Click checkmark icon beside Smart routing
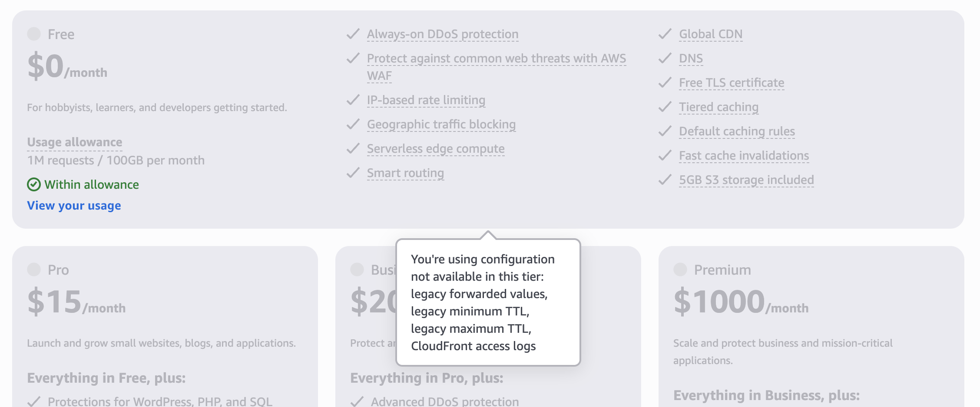Screen dimensions: 980x407 pyautogui.click(x=353, y=173)
